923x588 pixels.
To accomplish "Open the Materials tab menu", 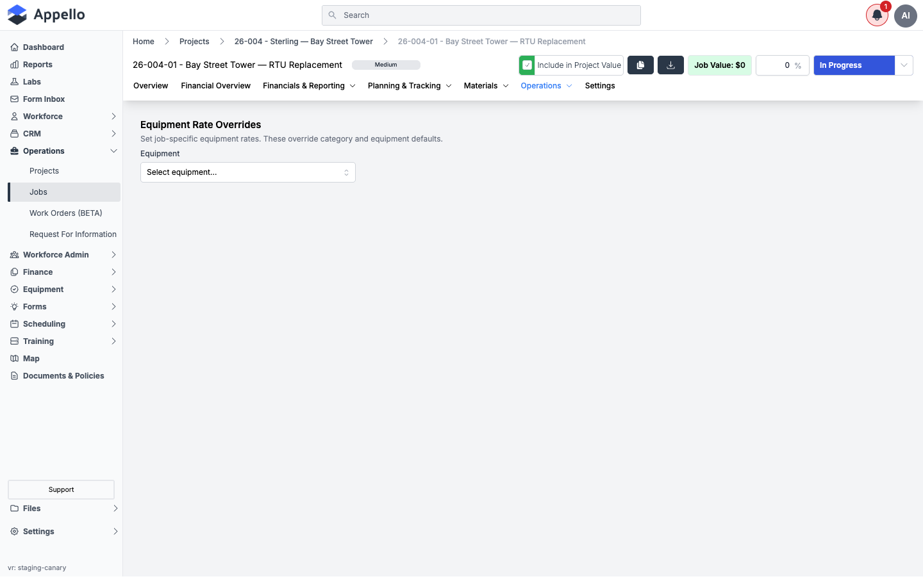I will point(486,86).
